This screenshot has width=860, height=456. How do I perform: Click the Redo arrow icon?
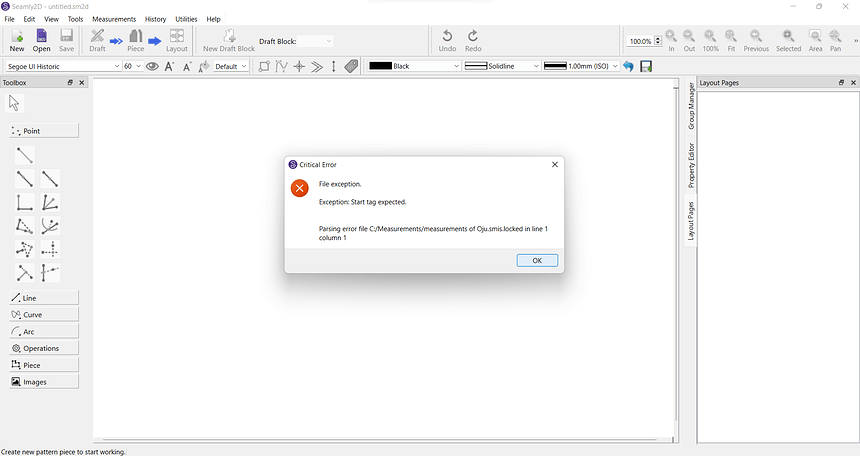[x=473, y=36]
